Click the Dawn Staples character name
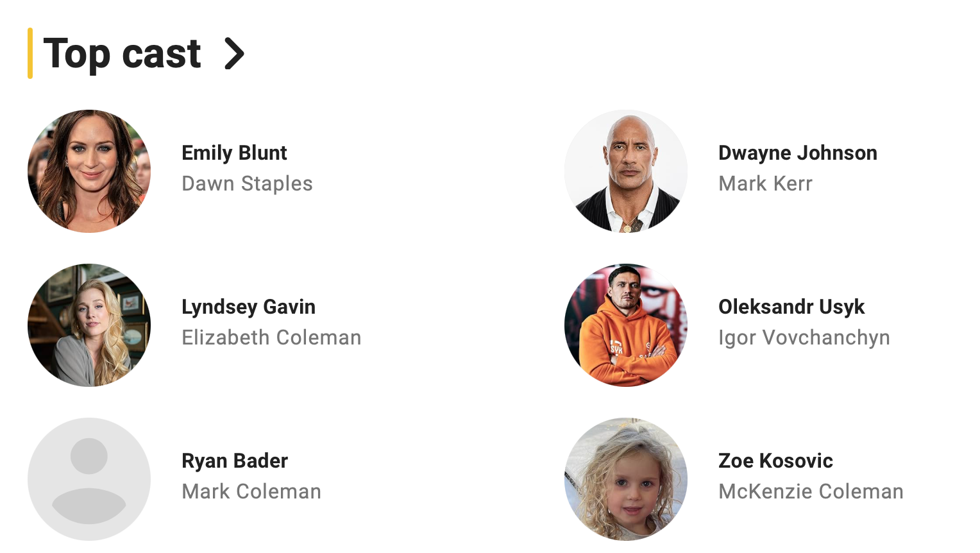The height and width of the screenshot is (553, 980). (x=247, y=183)
